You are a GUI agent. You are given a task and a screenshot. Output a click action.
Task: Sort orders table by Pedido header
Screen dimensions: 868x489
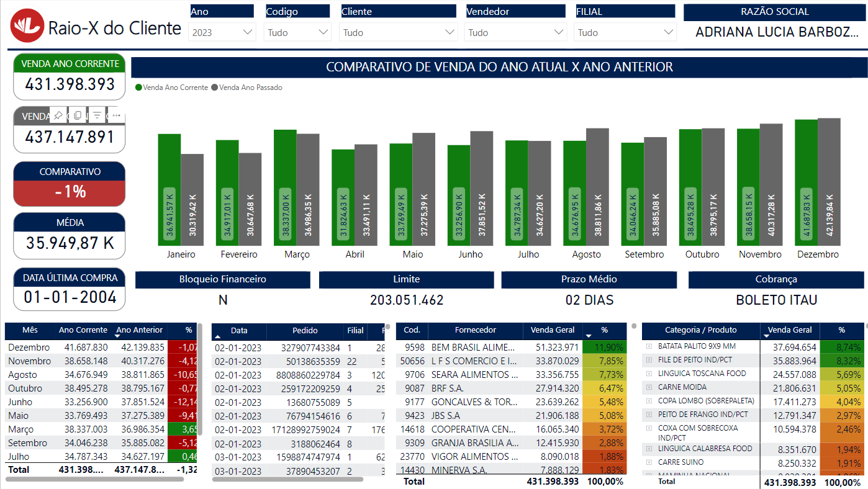coord(305,331)
